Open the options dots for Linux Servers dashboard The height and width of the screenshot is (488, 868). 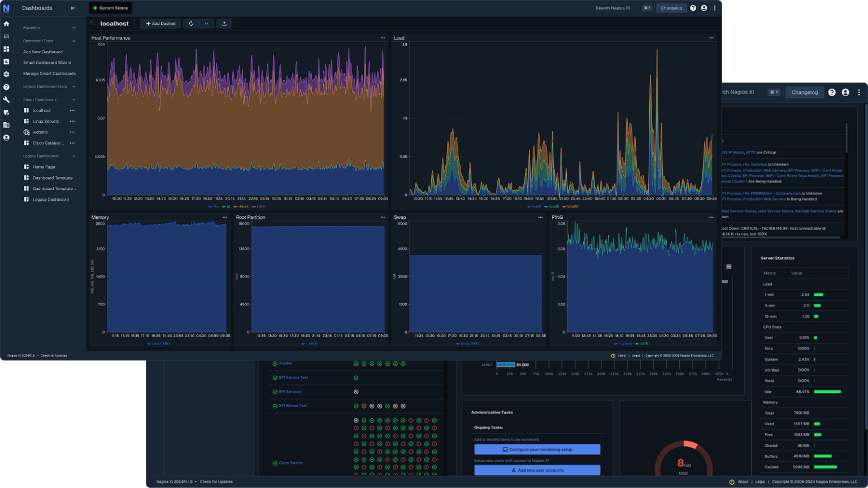pos(72,121)
